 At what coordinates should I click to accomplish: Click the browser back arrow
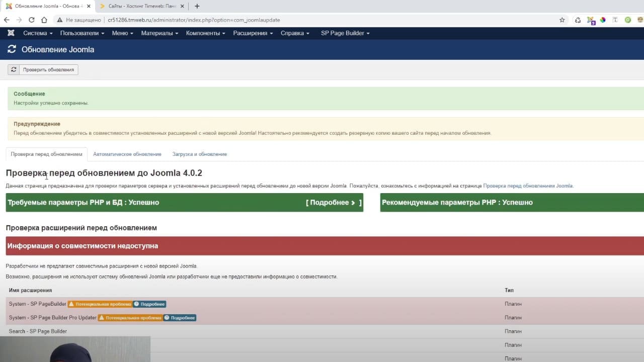7,20
